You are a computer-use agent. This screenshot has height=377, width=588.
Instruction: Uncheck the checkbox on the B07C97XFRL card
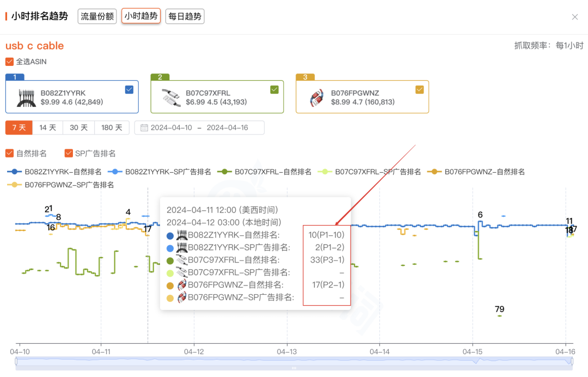click(x=274, y=90)
